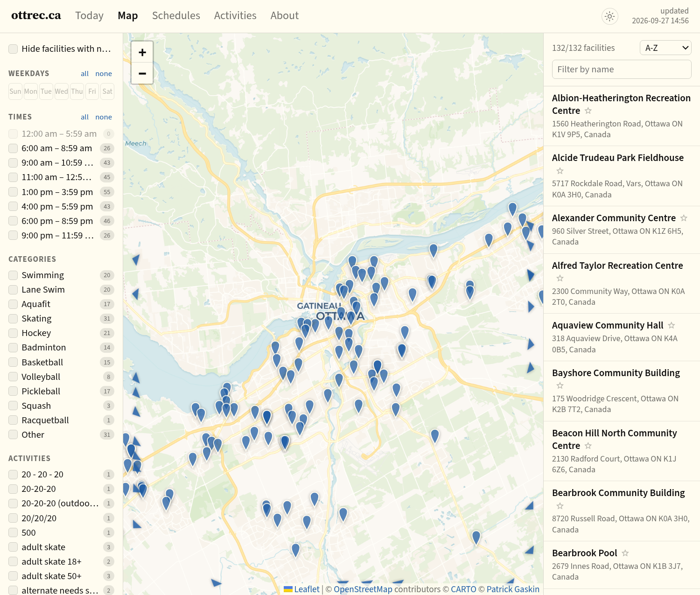The height and width of the screenshot is (595, 700).
Task: Toggle the light/dark theme sun icon
Action: pyautogui.click(x=609, y=16)
